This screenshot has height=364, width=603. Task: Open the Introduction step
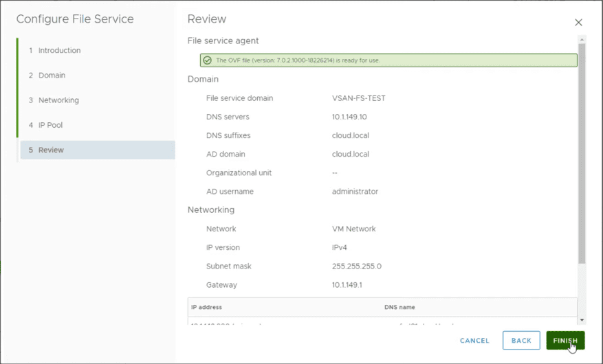tap(59, 50)
